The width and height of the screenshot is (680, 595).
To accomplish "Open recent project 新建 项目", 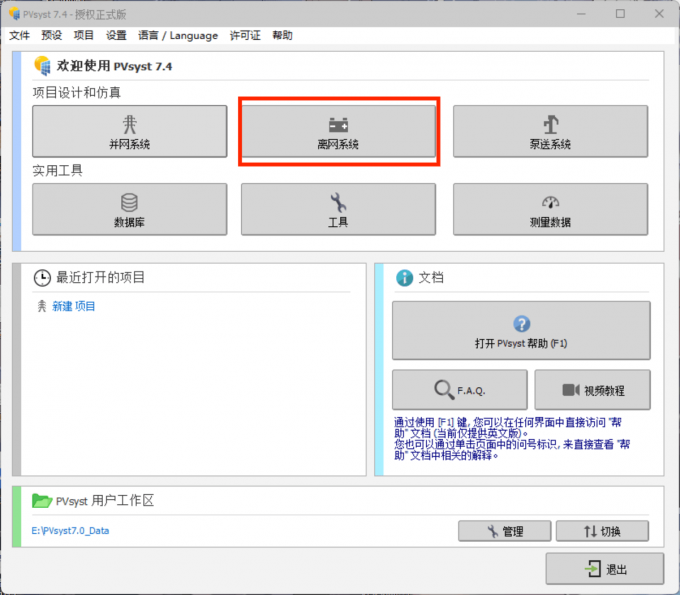I will 73,306.
